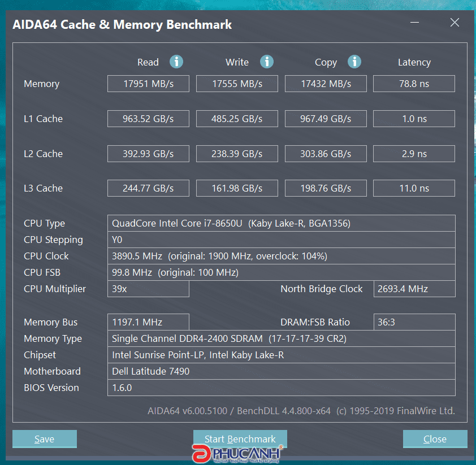Click the Copy column header
This screenshot has height=465, width=476.
tap(326, 63)
